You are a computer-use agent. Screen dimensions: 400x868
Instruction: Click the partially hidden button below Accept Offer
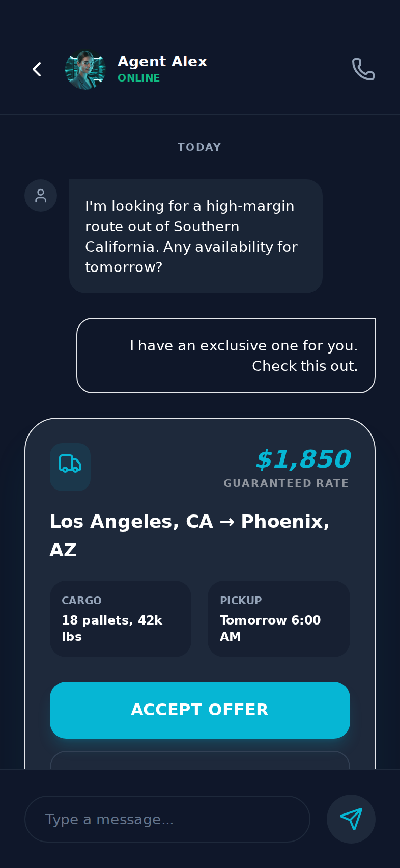tap(199, 760)
